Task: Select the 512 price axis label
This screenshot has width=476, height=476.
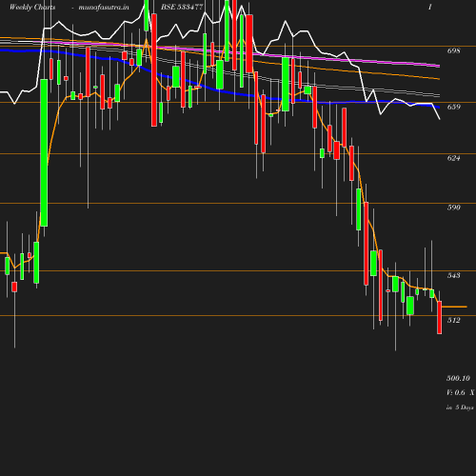Action: tap(453, 320)
